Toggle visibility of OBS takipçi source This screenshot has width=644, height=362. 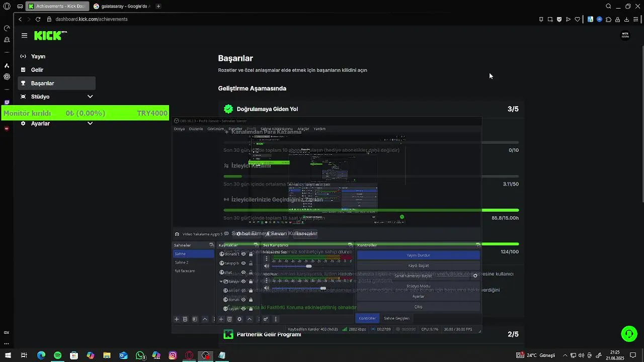244,263
